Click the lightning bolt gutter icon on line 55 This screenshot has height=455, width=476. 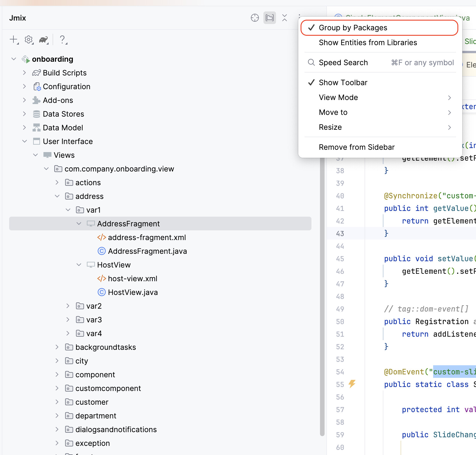(352, 384)
